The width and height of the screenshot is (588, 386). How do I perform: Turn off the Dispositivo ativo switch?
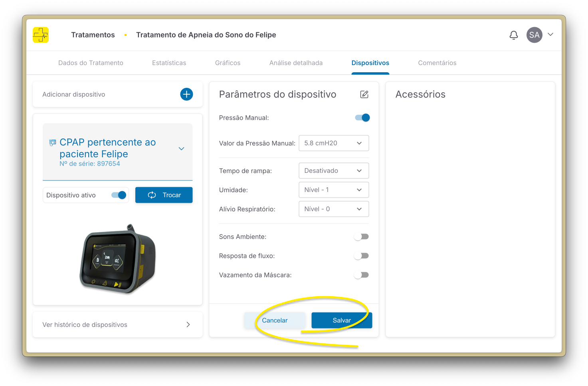(118, 195)
